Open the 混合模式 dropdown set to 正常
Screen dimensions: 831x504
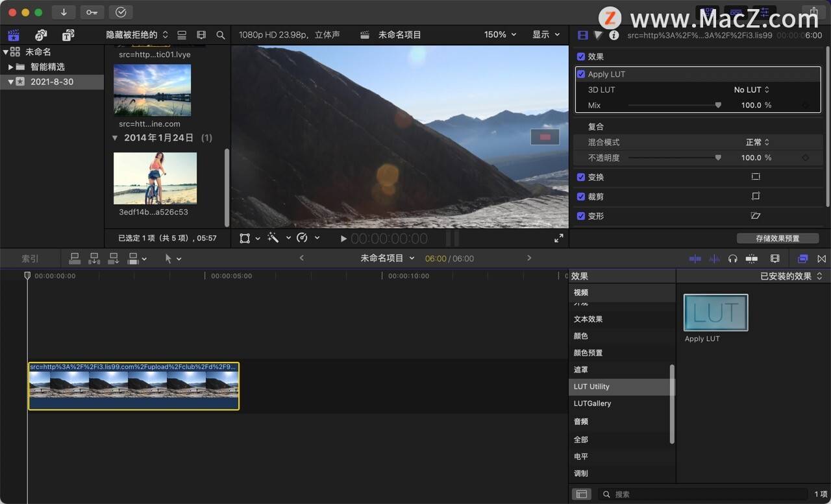click(x=757, y=142)
